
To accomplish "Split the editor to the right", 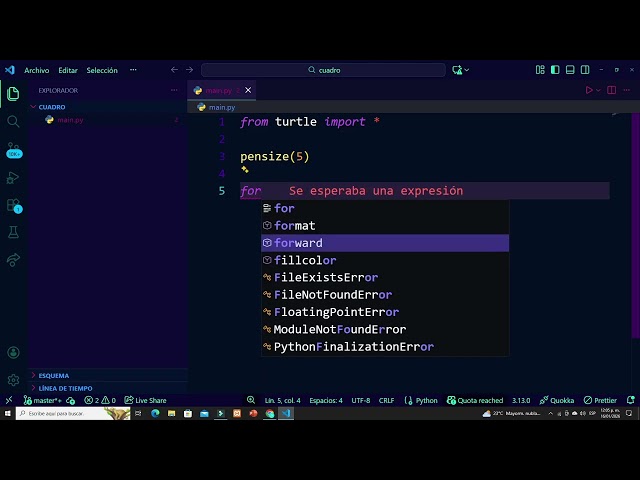I will click(x=611, y=90).
